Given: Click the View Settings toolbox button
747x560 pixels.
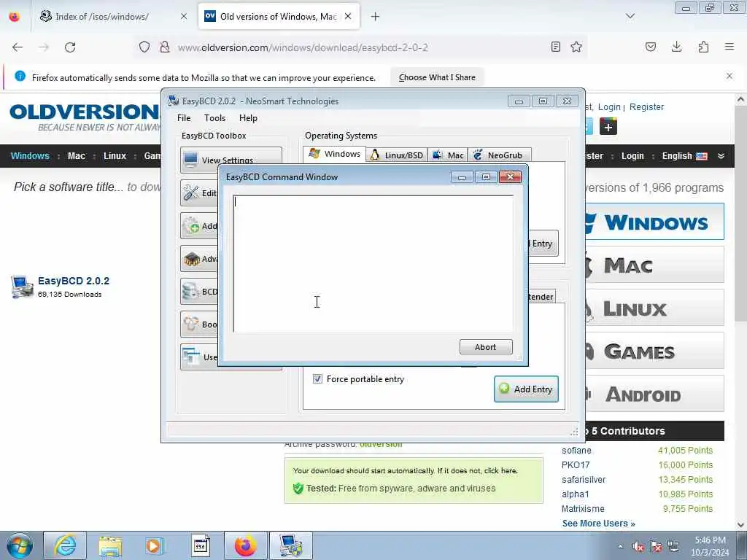Looking at the screenshot, I should [x=231, y=160].
